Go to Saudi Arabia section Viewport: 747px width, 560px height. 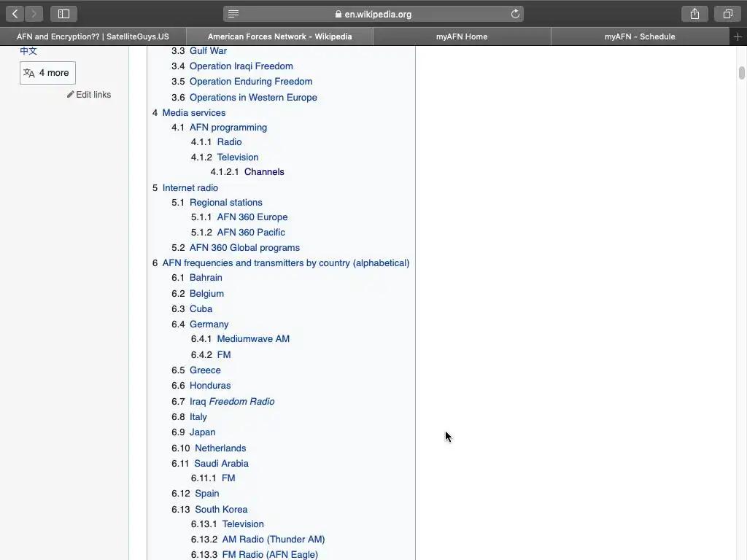(x=222, y=463)
